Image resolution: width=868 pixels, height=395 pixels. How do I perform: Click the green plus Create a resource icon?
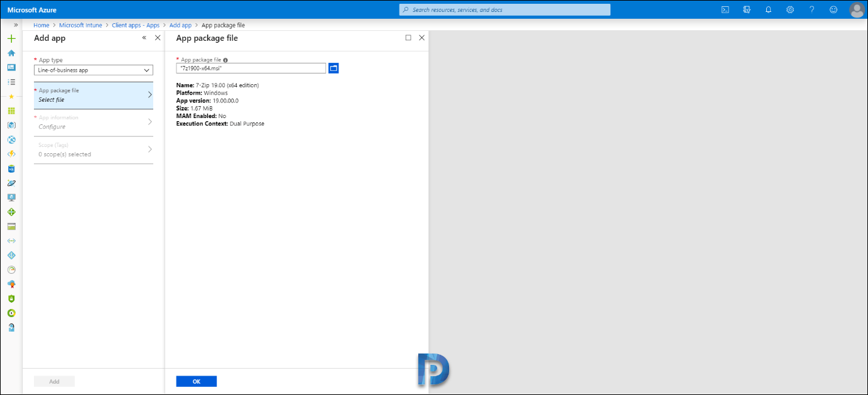[11, 38]
